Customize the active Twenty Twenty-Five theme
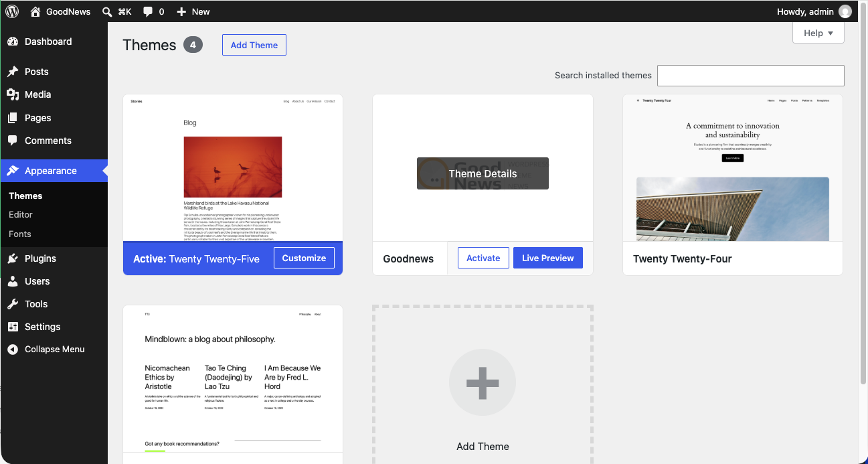Image resolution: width=868 pixels, height=464 pixels. click(304, 258)
